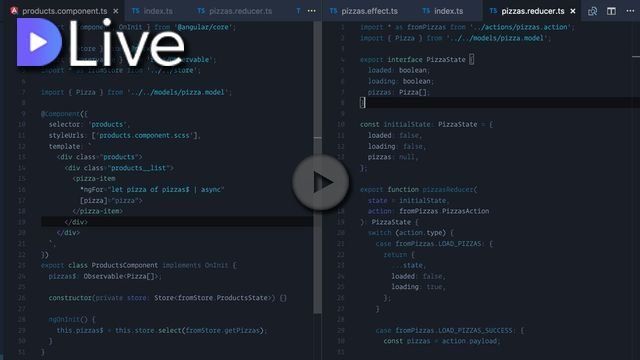The width and height of the screenshot is (640, 360).
Task: Click the split editor icon
Action: point(611,11)
